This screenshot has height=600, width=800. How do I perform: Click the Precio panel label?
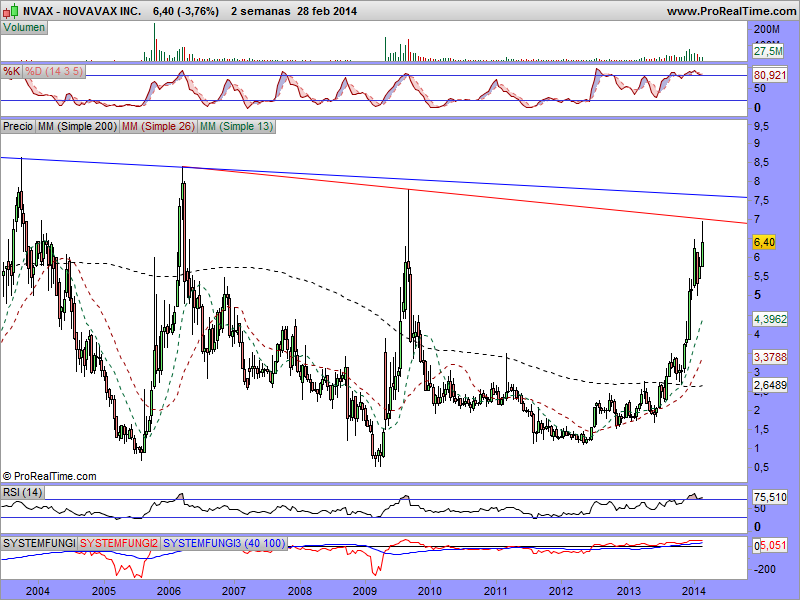point(18,126)
